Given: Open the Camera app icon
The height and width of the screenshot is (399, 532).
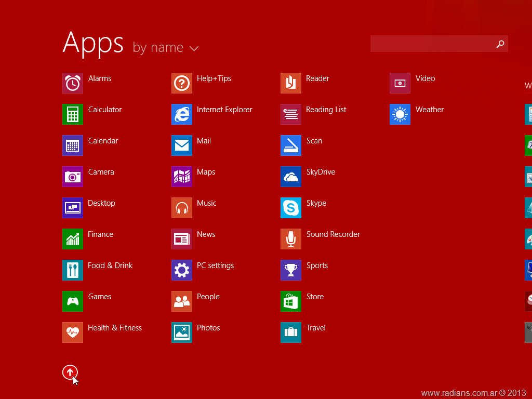Looking at the screenshot, I should pos(73,177).
